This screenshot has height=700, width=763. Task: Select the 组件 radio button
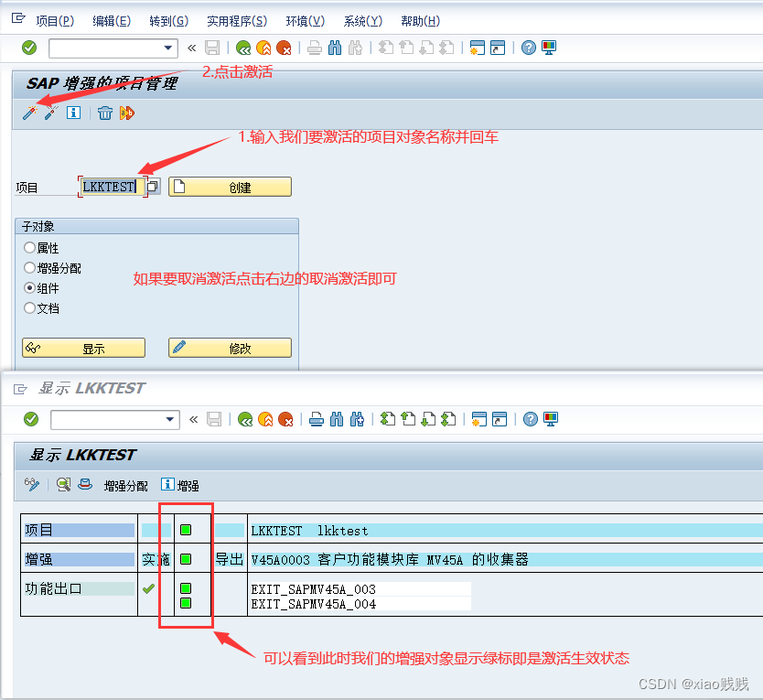(29, 290)
